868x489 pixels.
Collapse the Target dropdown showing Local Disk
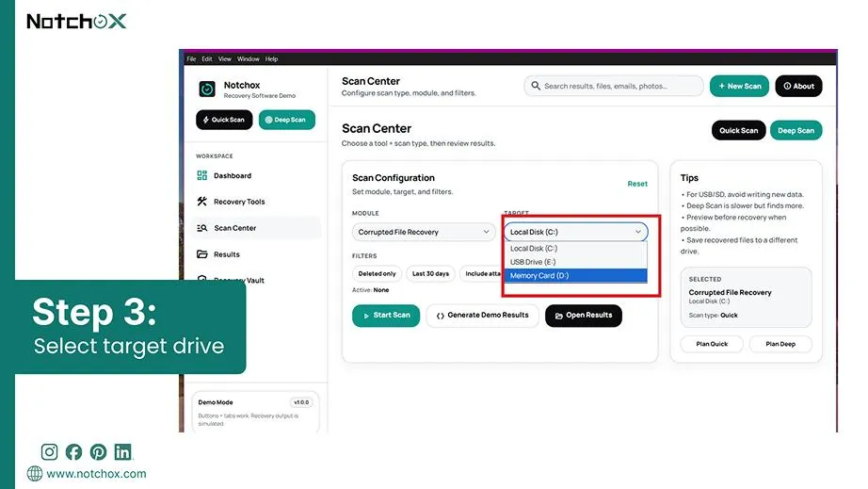576,232
